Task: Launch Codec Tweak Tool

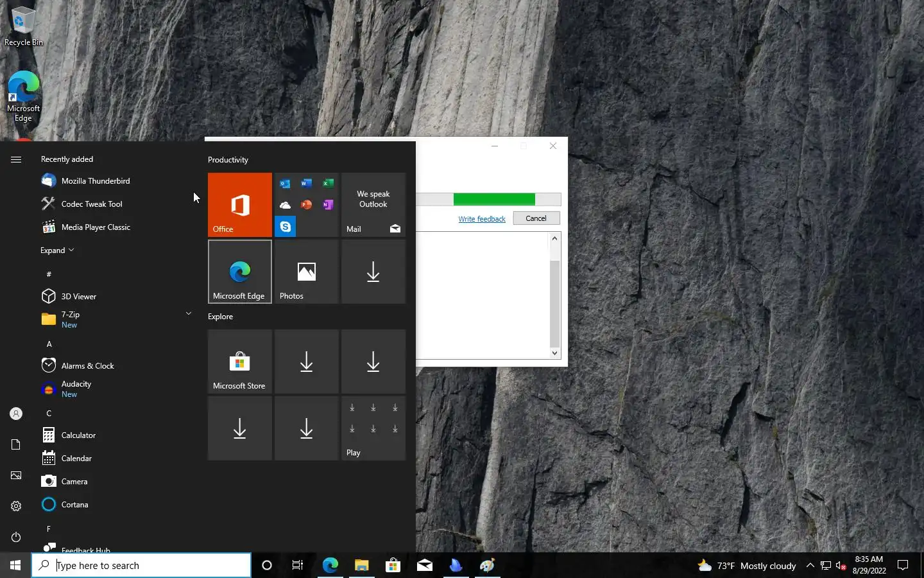Action: [x=116, y=204]
